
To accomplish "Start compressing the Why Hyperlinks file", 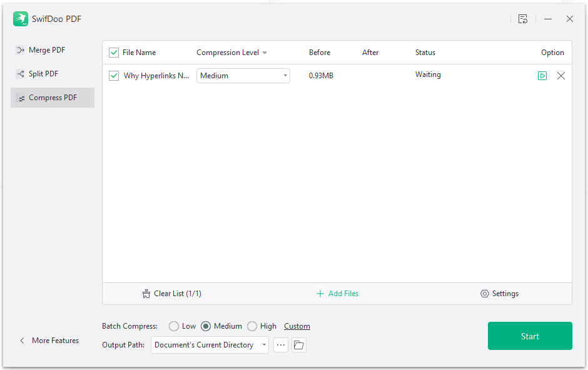I will pos(542,76).
